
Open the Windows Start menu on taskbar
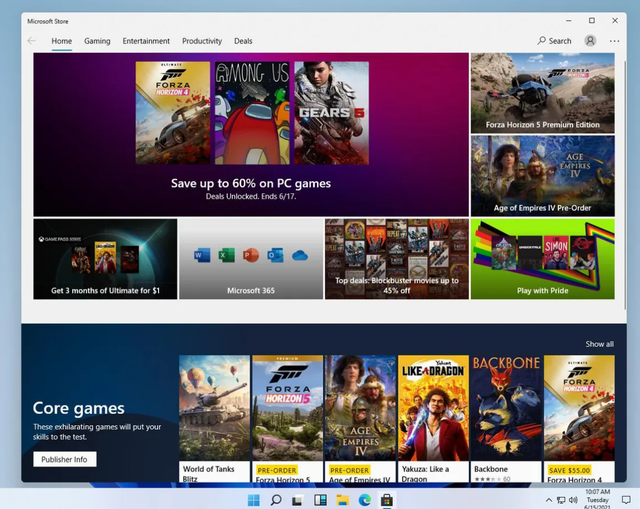pos(254,499)
